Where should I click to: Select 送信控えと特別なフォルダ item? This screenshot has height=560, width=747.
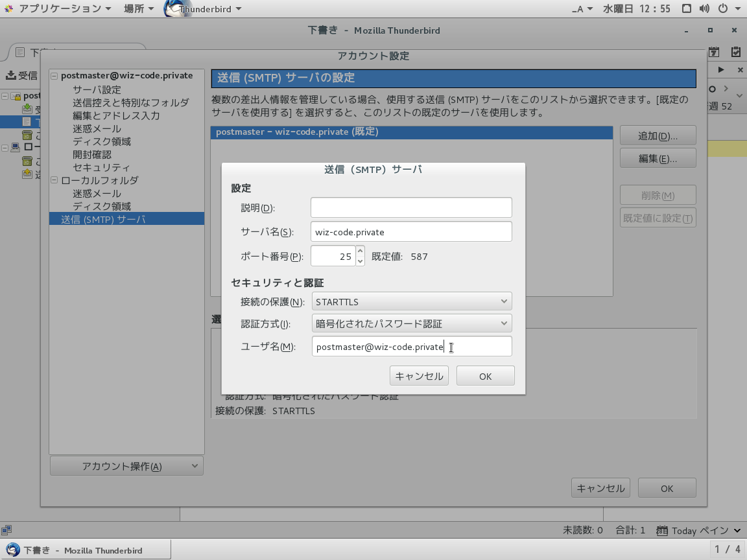[130, 102]
